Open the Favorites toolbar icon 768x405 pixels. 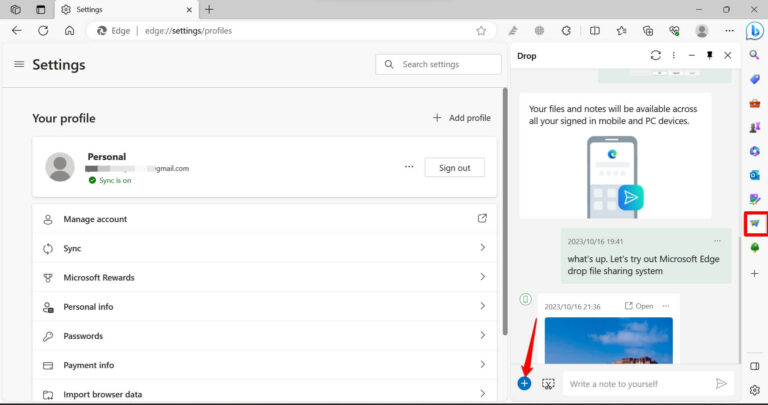[x=622, y=31]
